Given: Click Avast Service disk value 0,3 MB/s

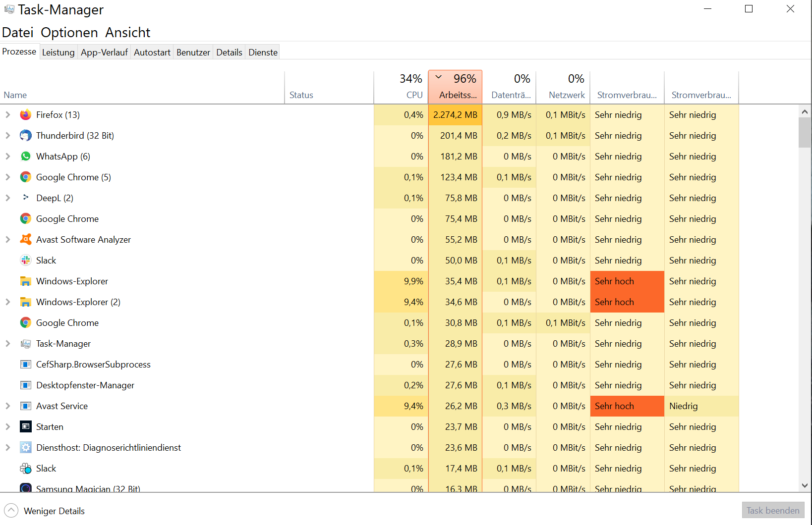Looking at the screenshot, I should tap(509, 406).
